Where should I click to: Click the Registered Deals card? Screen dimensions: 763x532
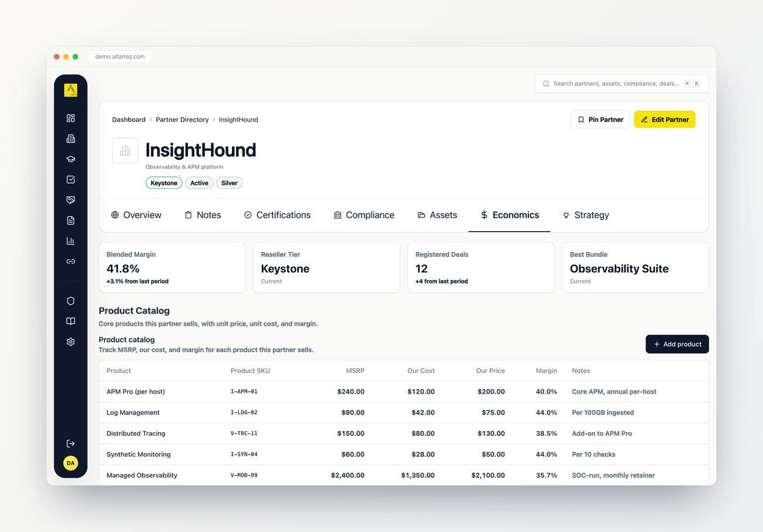click(x=481, y=267)
